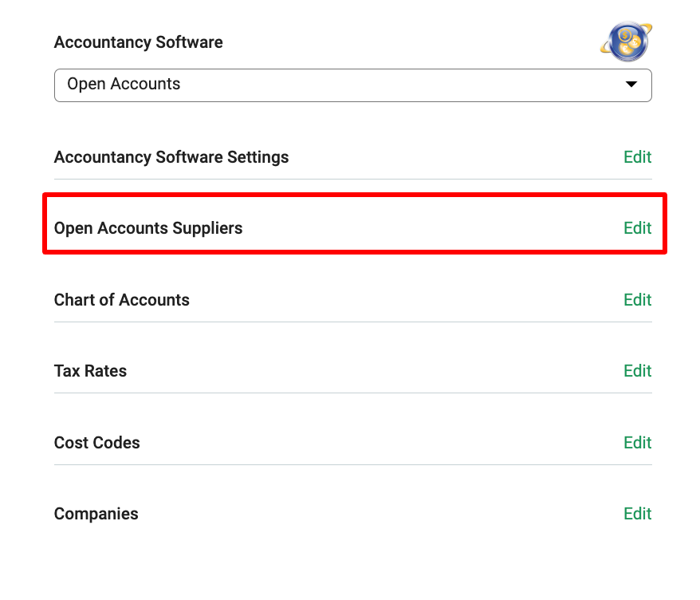
Task: Click the Open Accounts coin globe logo
Action: [x=626, y=41]
